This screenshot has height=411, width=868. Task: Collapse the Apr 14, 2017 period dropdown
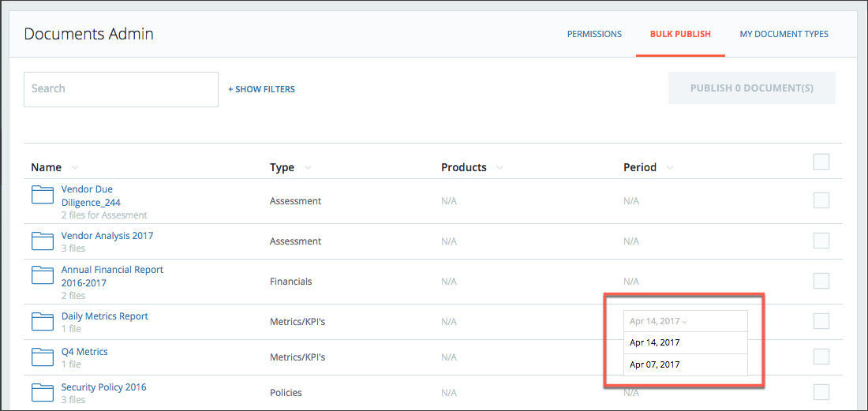click(685, 321)
